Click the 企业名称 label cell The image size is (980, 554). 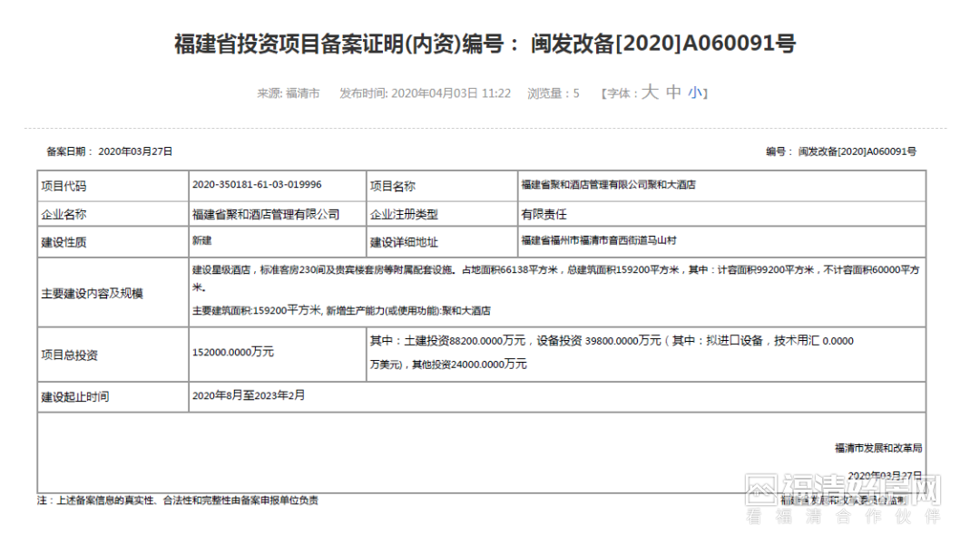(113, 214)
